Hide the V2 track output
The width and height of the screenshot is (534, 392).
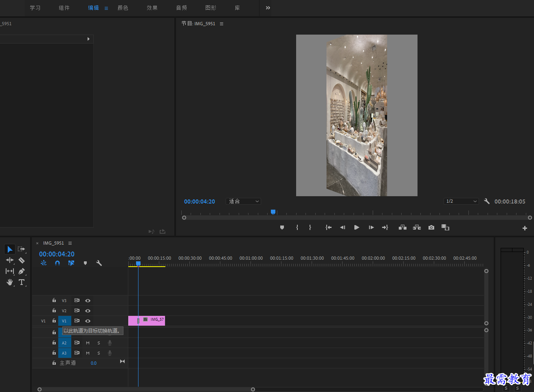[x=88, y=311]
